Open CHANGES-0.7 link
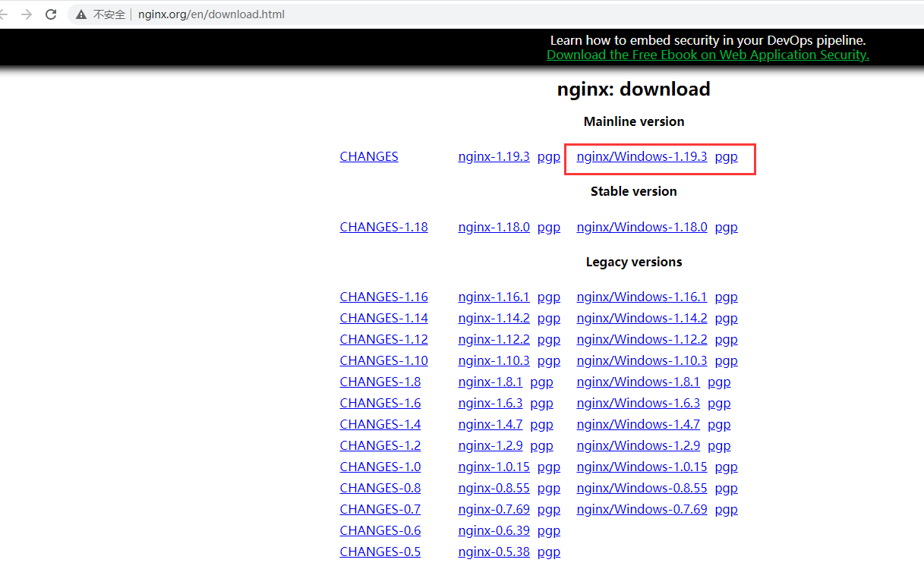The image size is (924, 569). coord(380,509)
